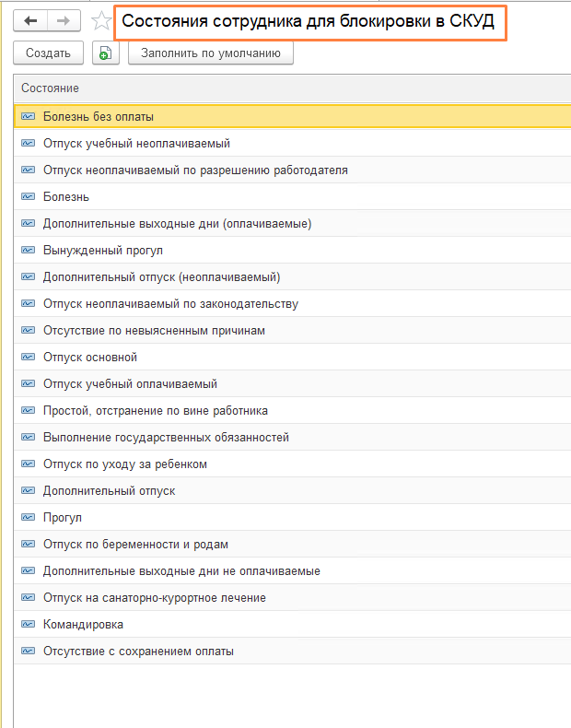Viewport: 571px width, 728px height.
Task: Click the Заполнить по умолчанию button
Action: coord(211,53)
